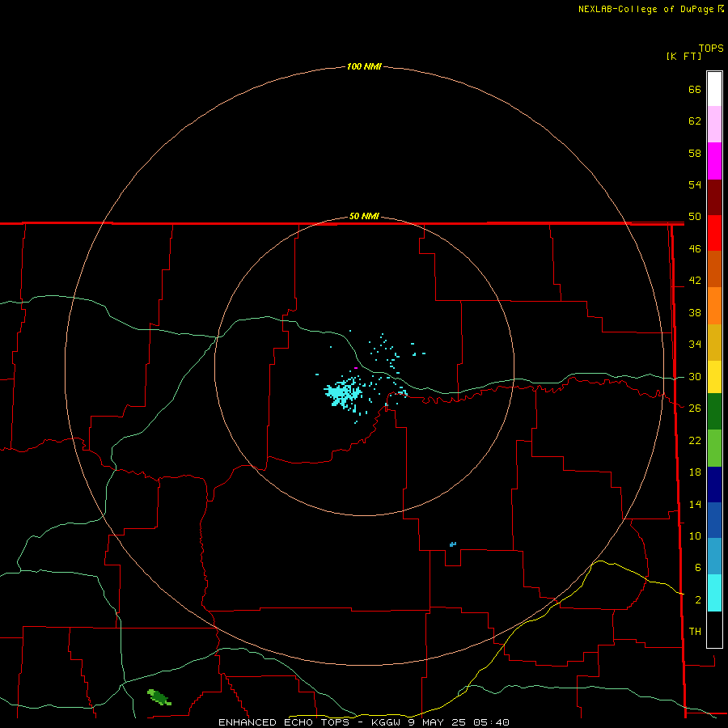Click the legend value 26
Screen dimensions: 728x728
(x=695, y=408)
